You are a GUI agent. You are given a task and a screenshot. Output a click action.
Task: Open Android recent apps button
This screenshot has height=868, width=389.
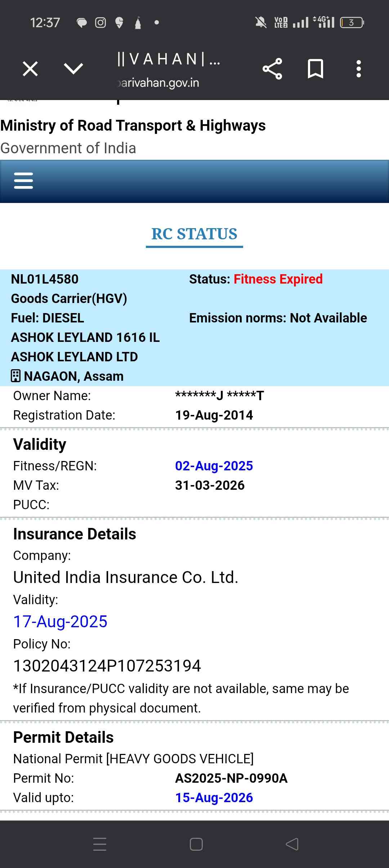pyautogui.click(x=100, y=844)
